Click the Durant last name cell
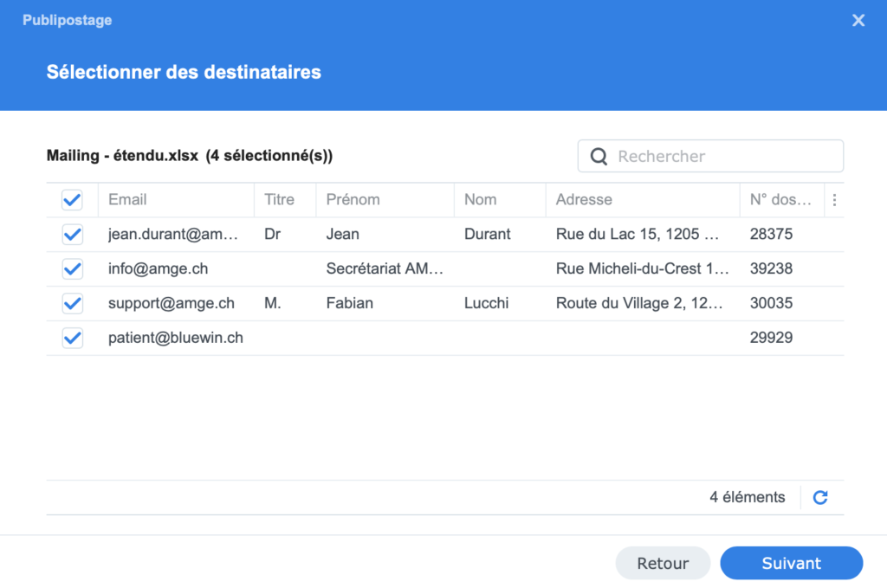The width and height of the screenshot is (887, 588). [487, 234]
